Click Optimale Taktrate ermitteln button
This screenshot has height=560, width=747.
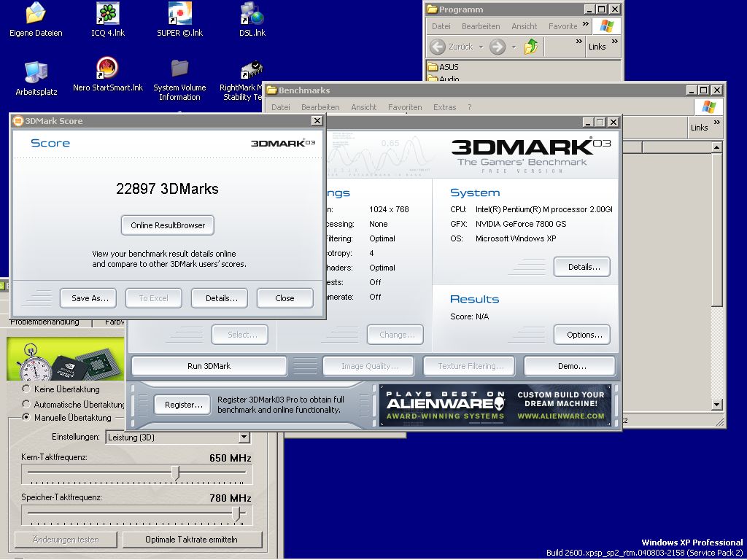(x=193, y=540)
